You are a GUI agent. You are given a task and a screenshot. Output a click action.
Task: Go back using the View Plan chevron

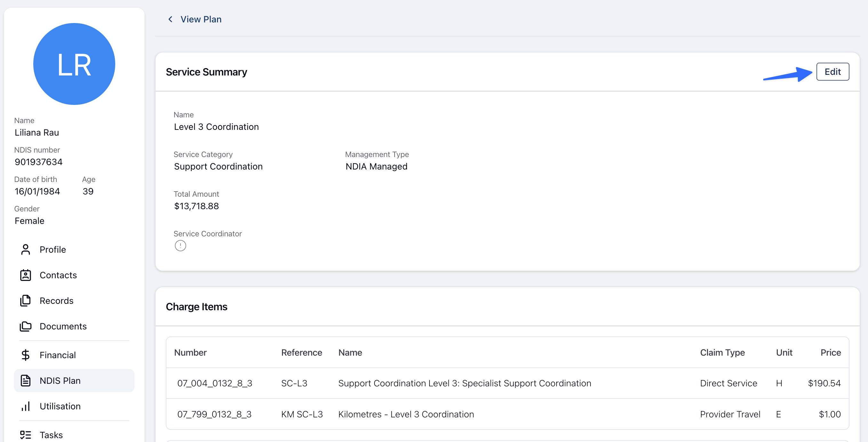coord(171,19)
